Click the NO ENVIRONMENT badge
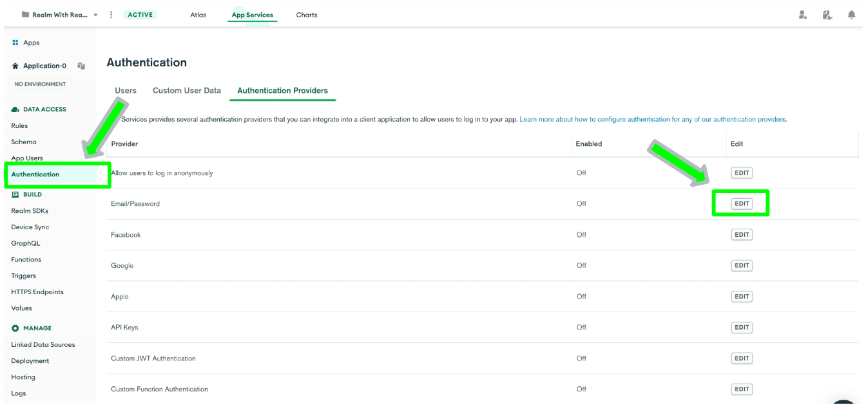Image resolution: width=868 pixels, height=410 pixels. click(x=40, y=84)
